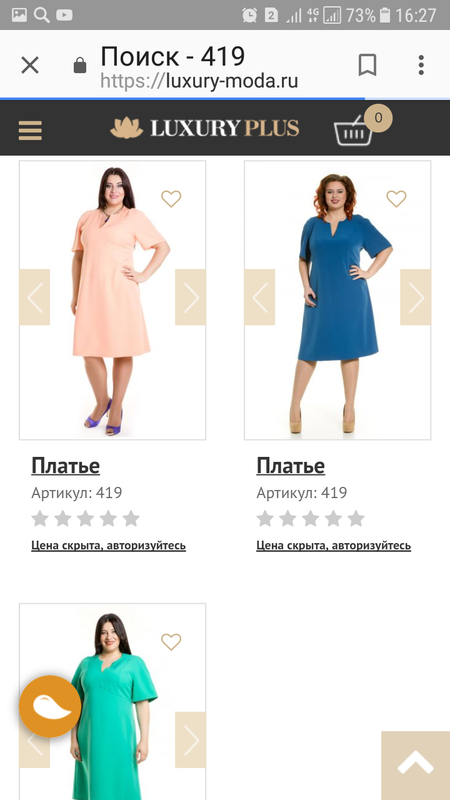Favorite the blue dress with heart
Screen dimensions: 450x800
(396, 198)
